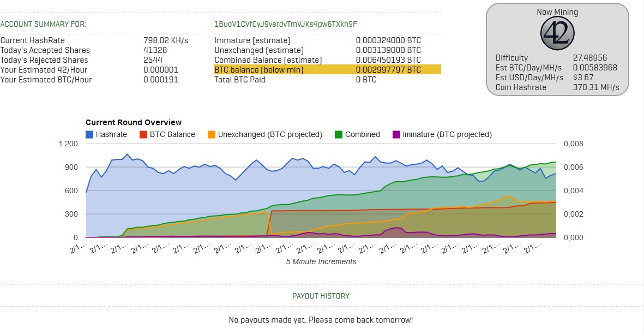The width and height of the screenshot is (644, 333).
Task: Click the highlighted 'BTC balance (below min)' row
Action: tap(327, 69)
